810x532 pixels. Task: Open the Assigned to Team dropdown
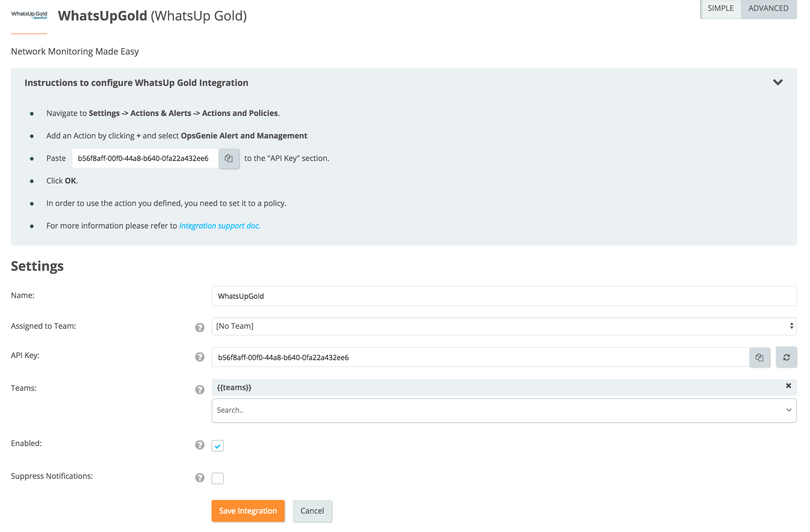coord(504,326)
